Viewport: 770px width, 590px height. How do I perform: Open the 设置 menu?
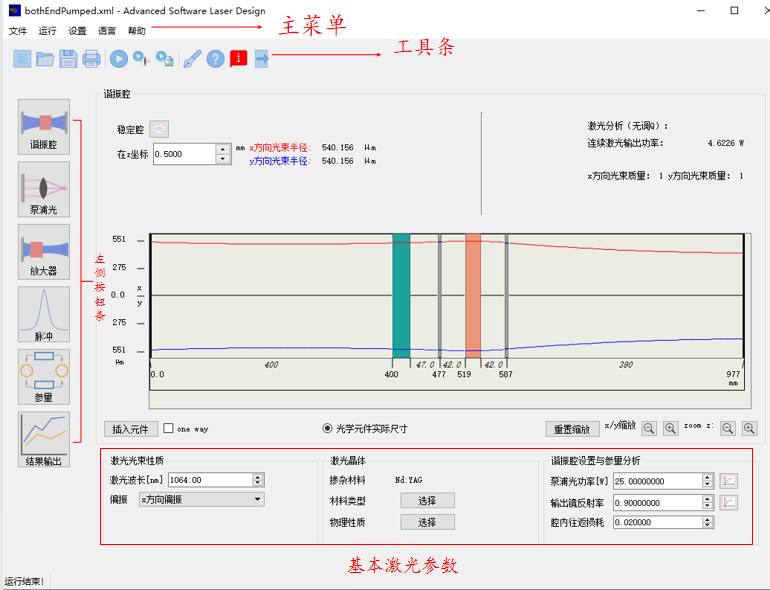click(x=77, y=31)
